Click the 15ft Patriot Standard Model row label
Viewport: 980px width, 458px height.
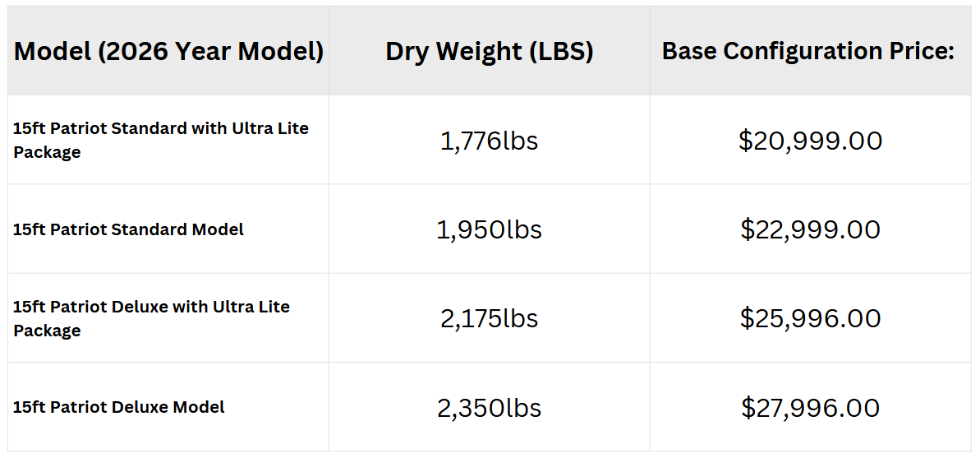[129, 229]
